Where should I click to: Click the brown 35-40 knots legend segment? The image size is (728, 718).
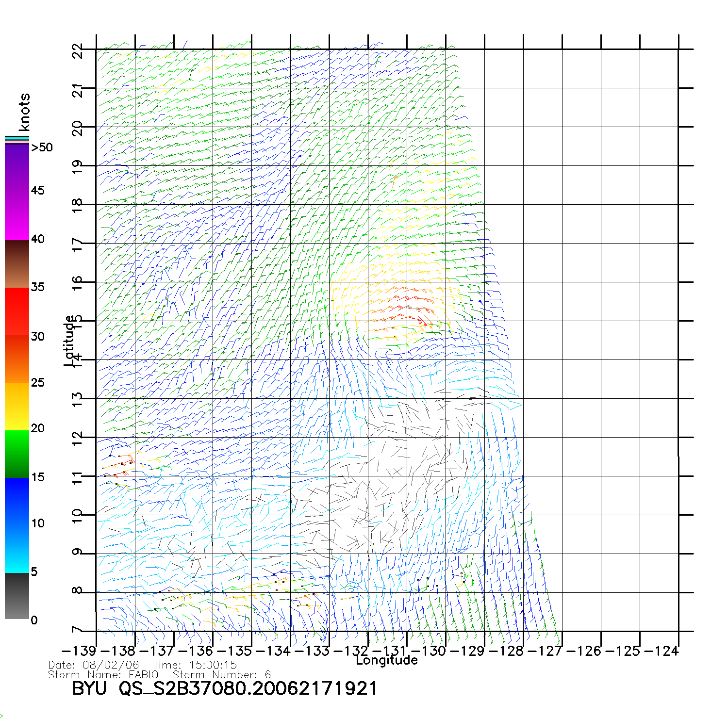[x=17, y=264]
